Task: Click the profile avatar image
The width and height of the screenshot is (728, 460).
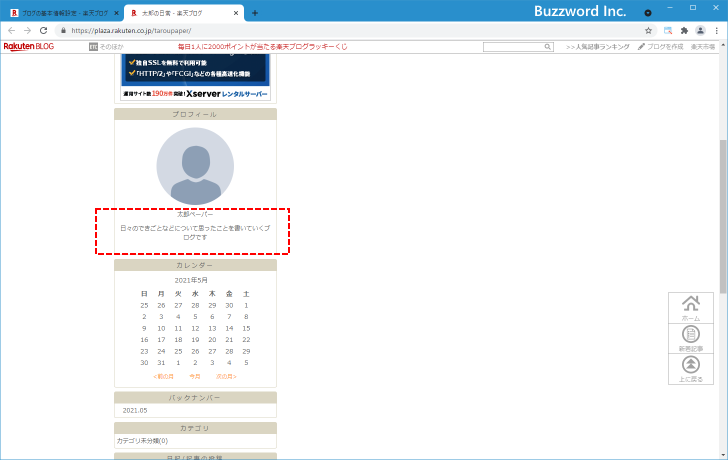Action: click(x=195, y=166)
